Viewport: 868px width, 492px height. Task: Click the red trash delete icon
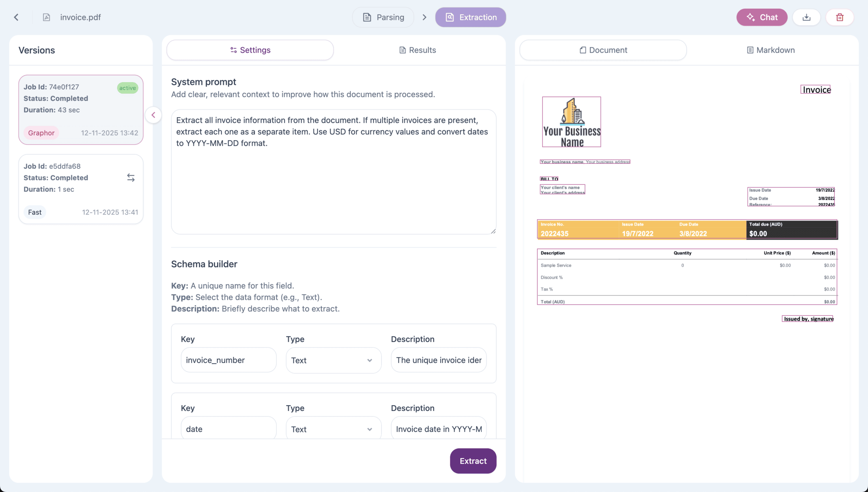(840, 17)
